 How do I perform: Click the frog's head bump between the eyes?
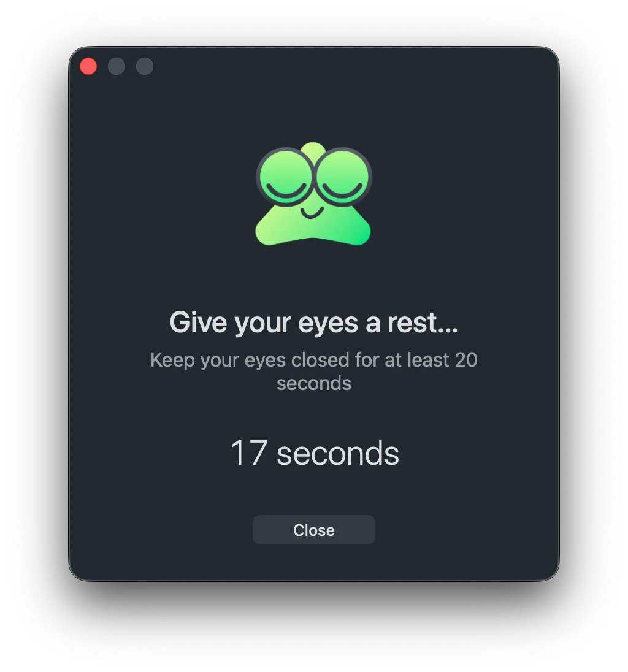click(x=313, y=151)
